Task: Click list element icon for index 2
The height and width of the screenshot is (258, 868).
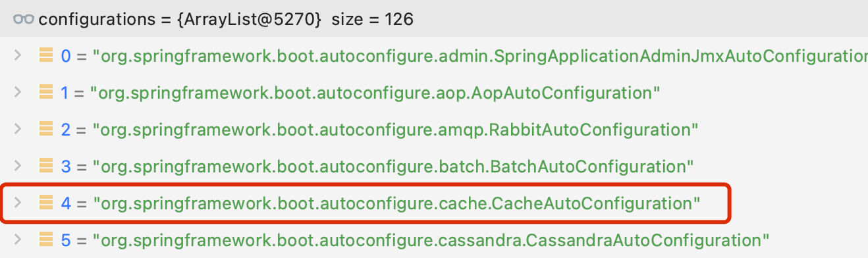Action: tap(45, 129)
